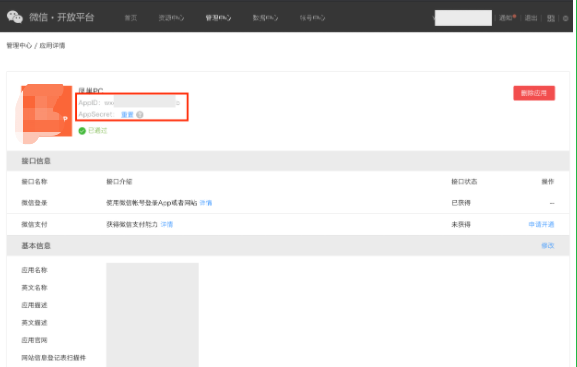This screenshot has height=367, width=577.
Task: Open 详情 link in the 微信登录 row
Action: [x=206, y=203]
